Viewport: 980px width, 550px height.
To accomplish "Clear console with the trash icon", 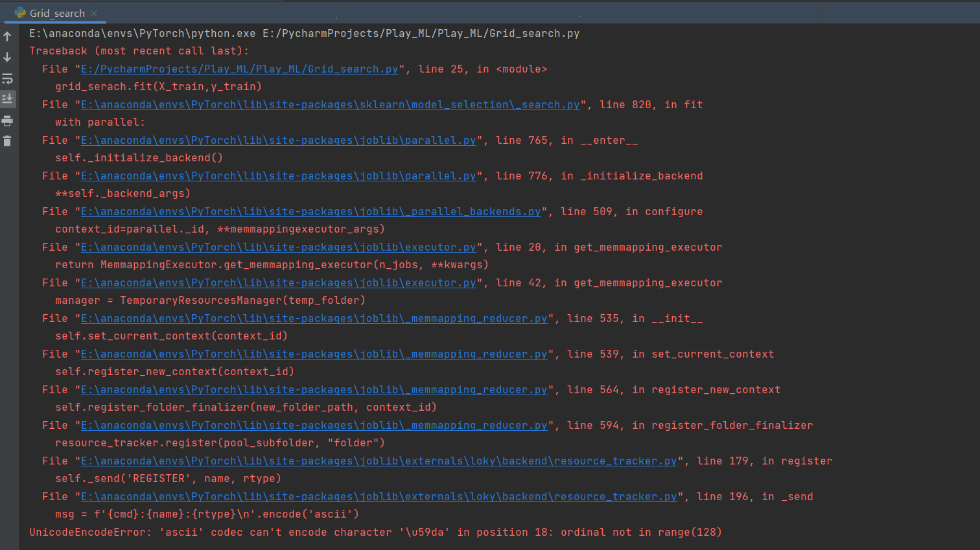I will (7, 141).
